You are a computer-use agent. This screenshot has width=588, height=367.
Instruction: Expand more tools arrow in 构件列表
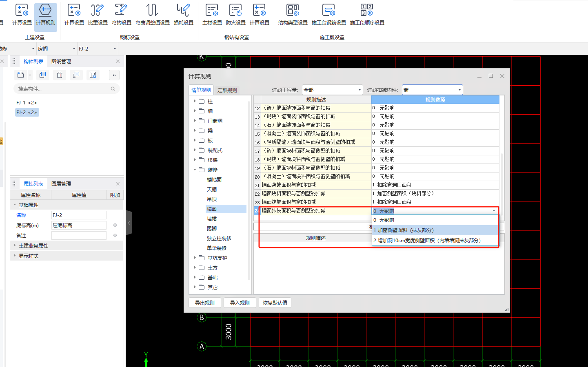tap(114, 75)
